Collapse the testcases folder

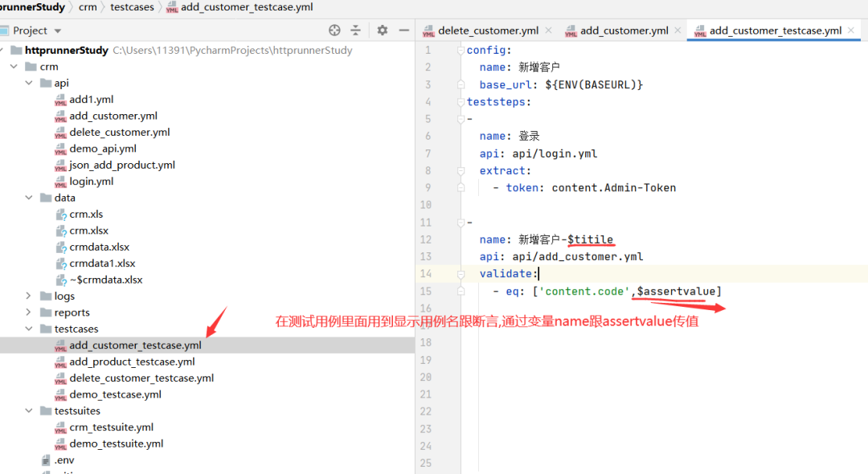[29, 329]
